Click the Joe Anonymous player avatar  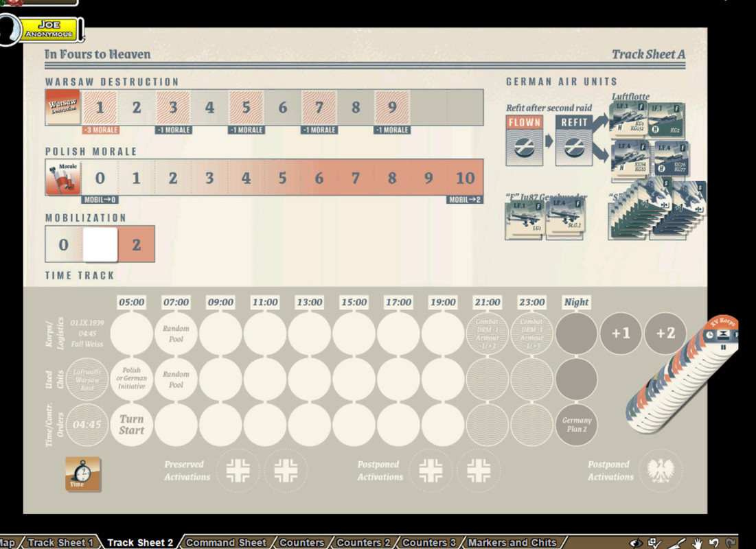click(9, 30)
